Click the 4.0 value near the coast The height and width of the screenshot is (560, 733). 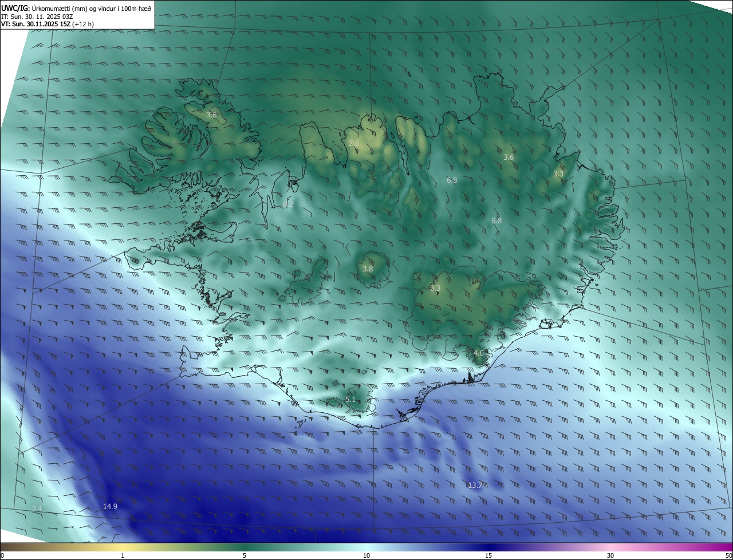click(479, 353)
